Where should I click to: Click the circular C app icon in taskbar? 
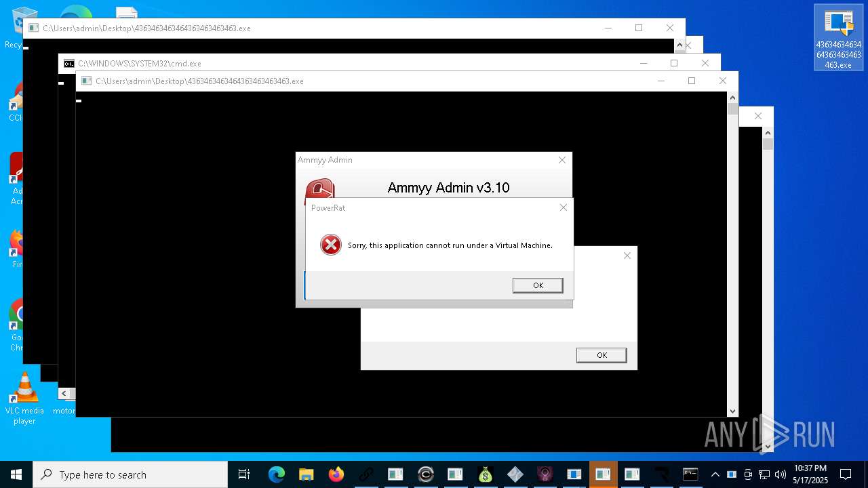(425, 474)
